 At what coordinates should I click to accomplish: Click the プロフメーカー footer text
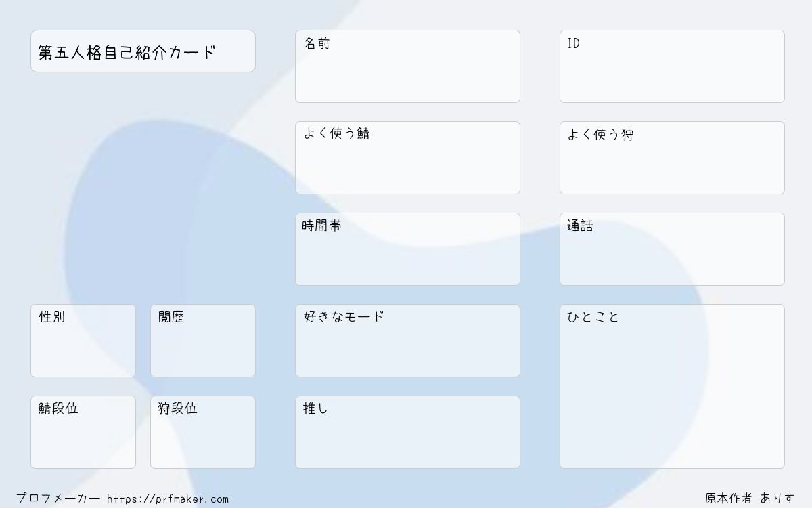(58, 499)
